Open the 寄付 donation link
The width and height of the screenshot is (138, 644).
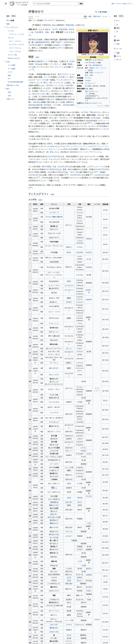(x=113, y=4)
